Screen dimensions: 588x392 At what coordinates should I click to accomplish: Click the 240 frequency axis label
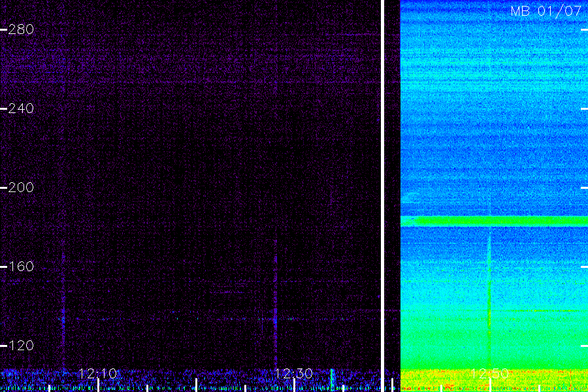click(21, 108)
